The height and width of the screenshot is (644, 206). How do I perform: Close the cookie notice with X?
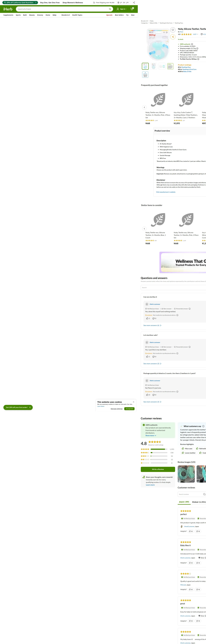coord(133,402)
